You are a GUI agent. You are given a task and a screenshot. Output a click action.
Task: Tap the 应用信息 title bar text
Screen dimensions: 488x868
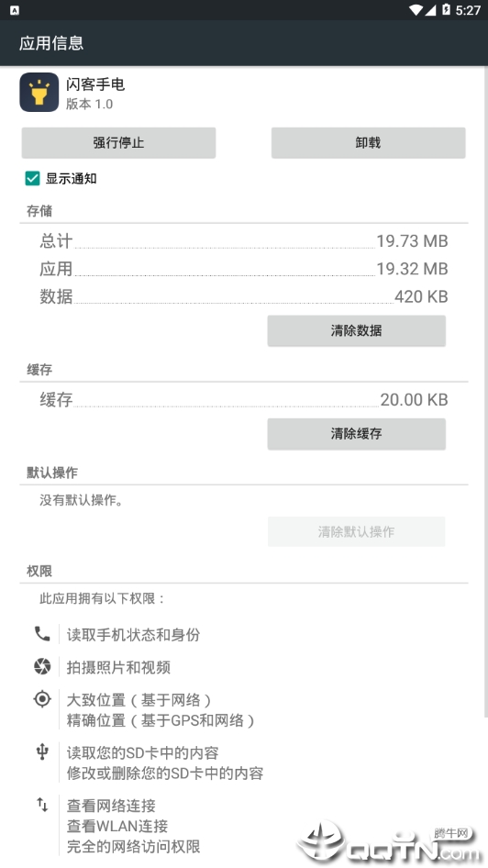tap(51, 43)
